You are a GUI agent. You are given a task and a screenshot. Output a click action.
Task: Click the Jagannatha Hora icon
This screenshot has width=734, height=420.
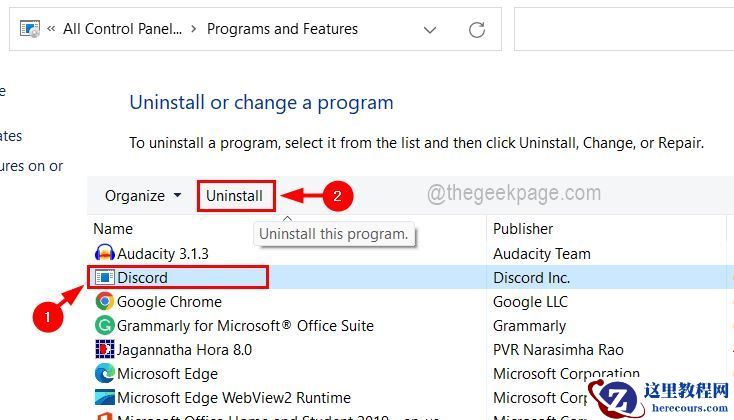104,349
